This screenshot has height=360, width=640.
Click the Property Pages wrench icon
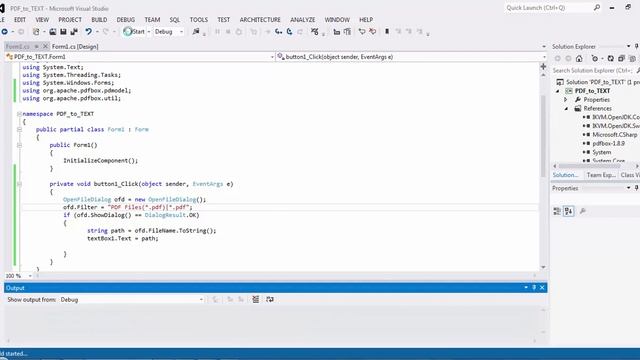click(583, 211)
